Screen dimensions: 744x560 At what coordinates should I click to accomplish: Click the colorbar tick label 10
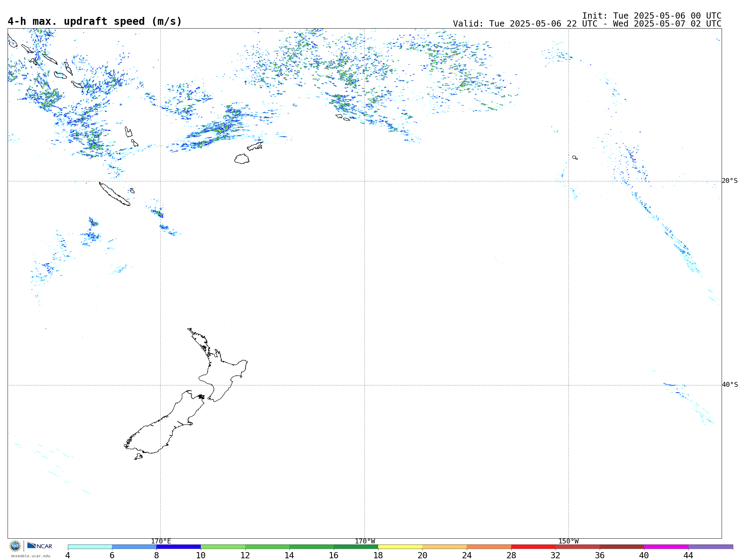click(x=201, y=556)
